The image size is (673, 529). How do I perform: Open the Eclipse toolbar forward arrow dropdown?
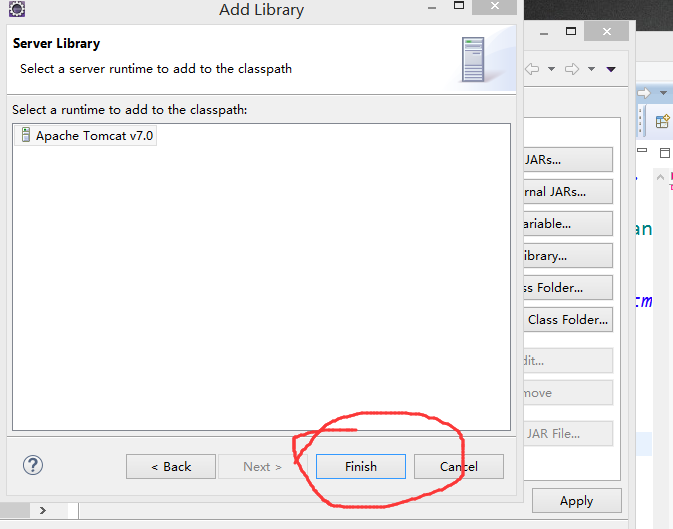pyautogui.click(x=664, y=93)
